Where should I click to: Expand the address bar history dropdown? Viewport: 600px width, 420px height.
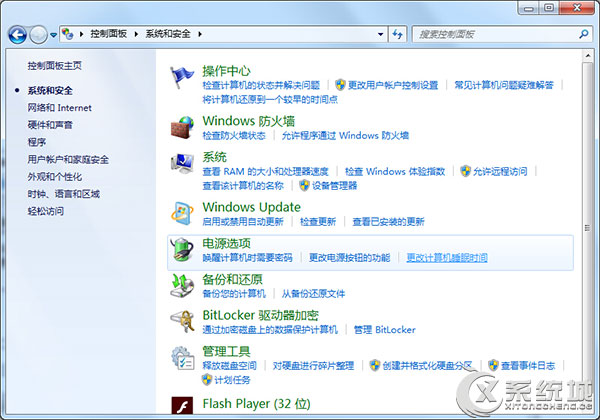[380, 34]
